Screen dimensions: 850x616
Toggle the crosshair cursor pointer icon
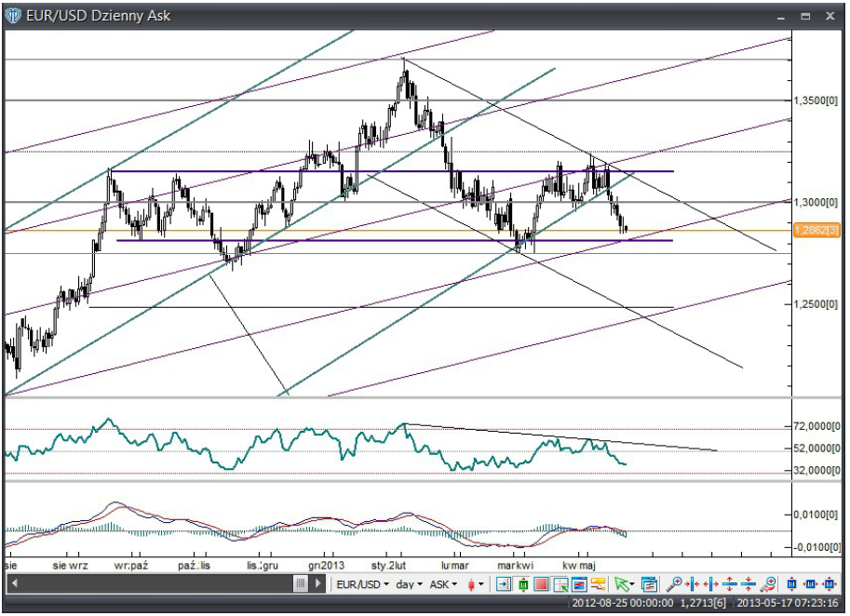(x=560, y=584)
